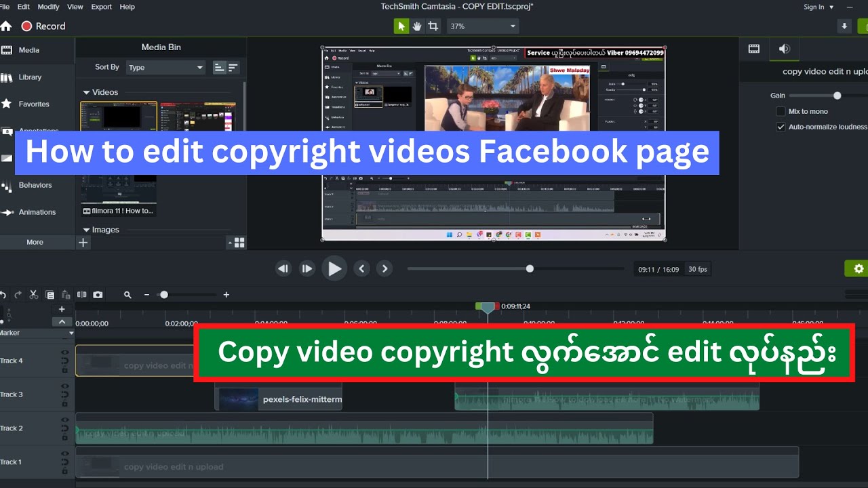868x488 pixels.
Task: Collapse the marker track with chevron button
Action: [62, 322]
